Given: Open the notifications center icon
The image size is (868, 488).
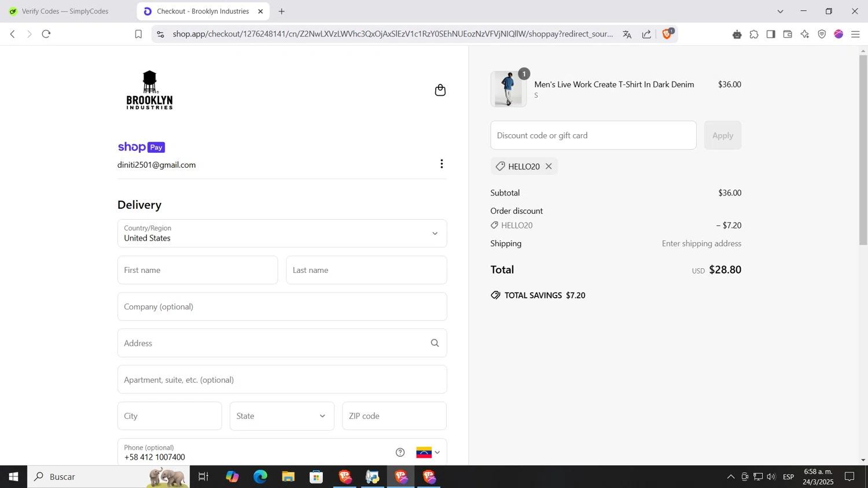Looking at the screenshot, I should pyautogui.click(x=849, y=476).
